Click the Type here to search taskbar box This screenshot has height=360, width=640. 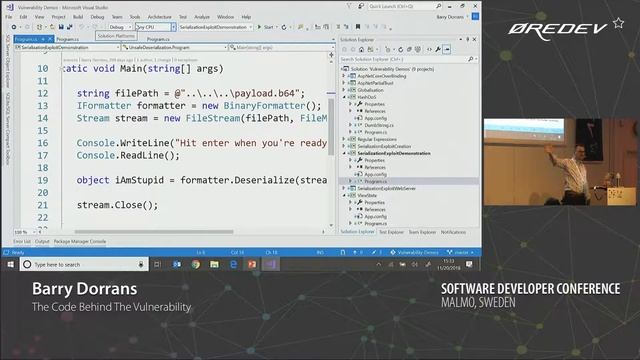[84, 264]
